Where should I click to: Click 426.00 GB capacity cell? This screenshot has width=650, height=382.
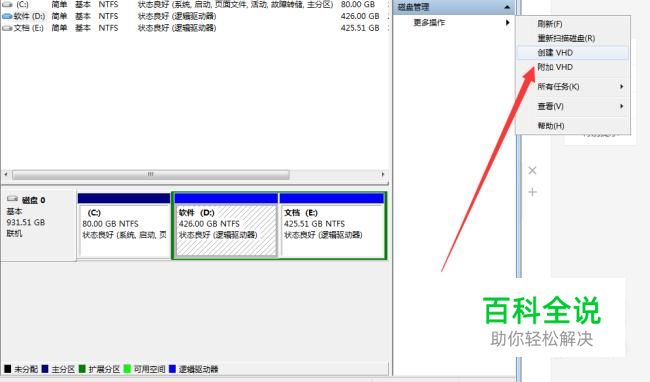360,16
